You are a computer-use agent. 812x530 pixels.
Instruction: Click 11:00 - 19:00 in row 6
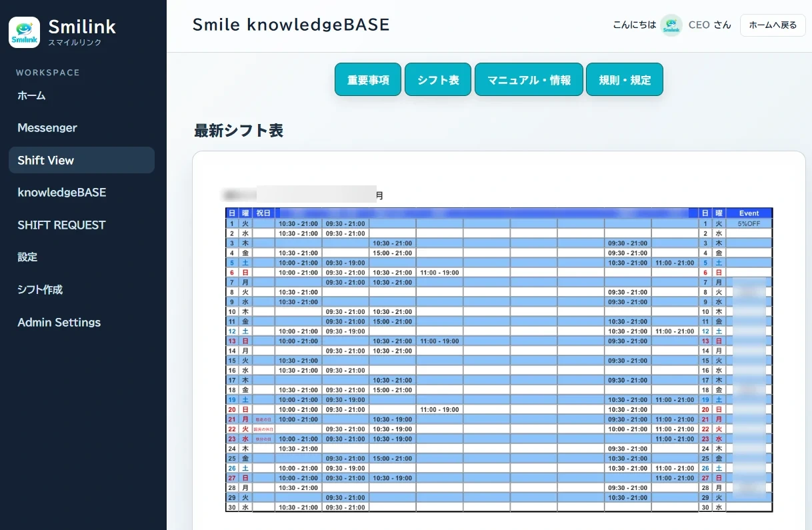(x=439, y=273)
